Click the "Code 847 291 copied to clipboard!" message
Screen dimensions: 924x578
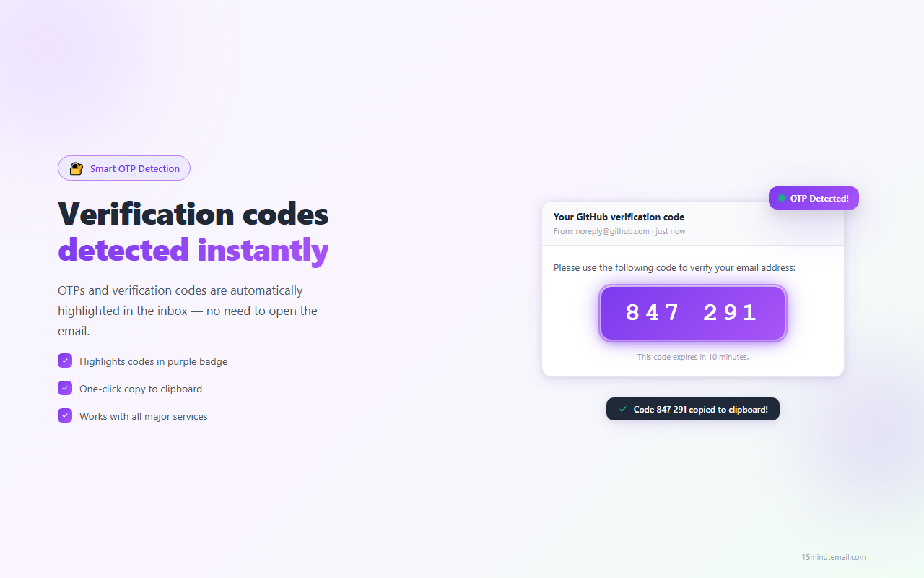(700, 409)
